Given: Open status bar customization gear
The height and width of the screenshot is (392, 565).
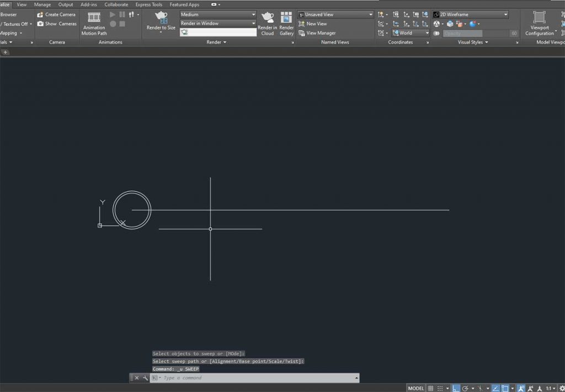Looking at the screenshot, I should pos(562,388).
